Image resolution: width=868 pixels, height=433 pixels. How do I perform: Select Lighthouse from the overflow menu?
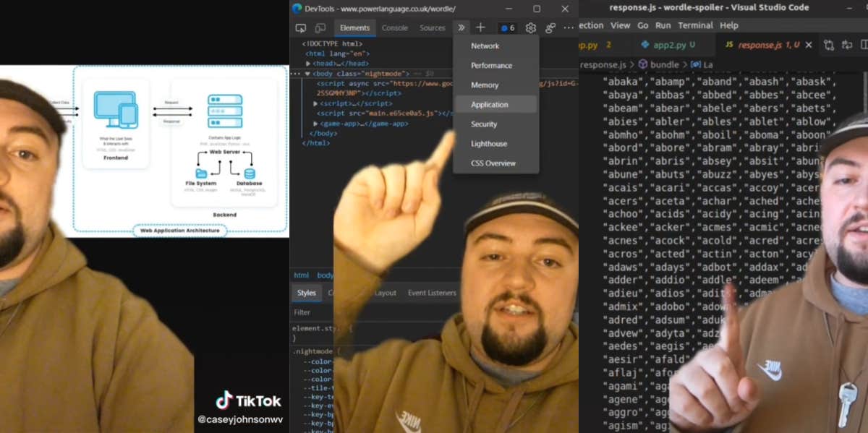[x=496, y=144]
